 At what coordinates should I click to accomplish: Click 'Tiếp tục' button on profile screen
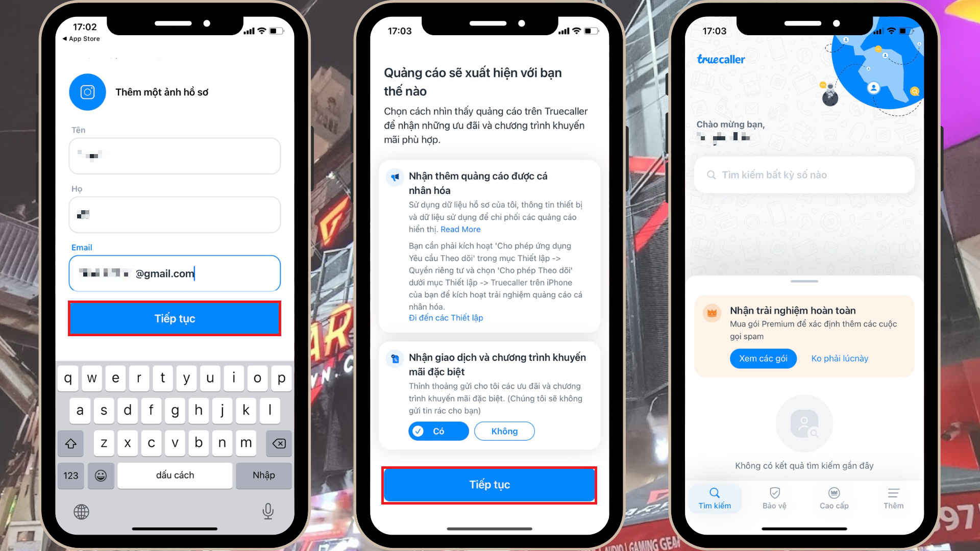(175, 318)
